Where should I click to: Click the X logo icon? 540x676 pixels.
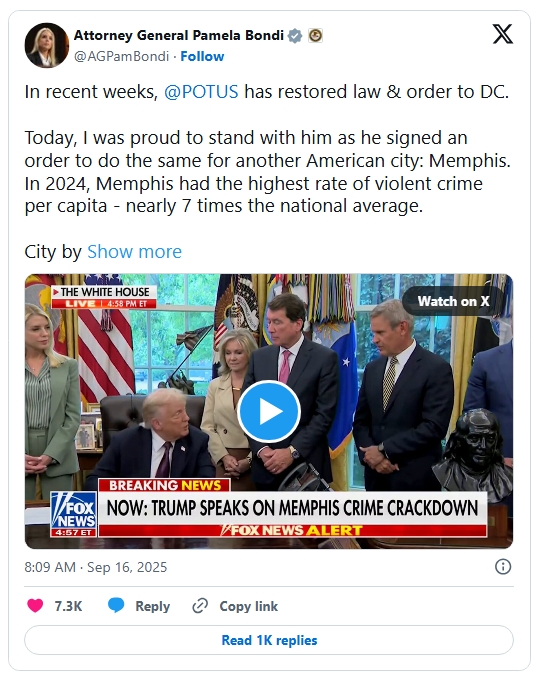503,34
